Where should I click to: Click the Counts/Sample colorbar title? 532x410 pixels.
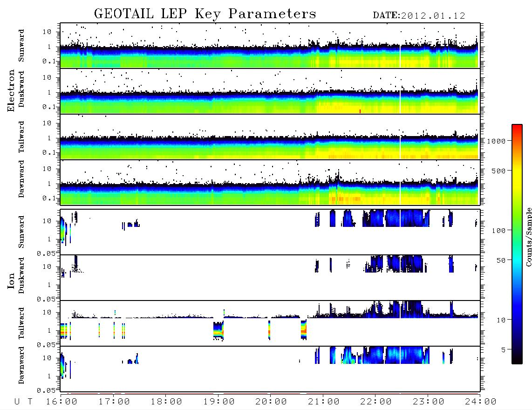tap(528, 237)
